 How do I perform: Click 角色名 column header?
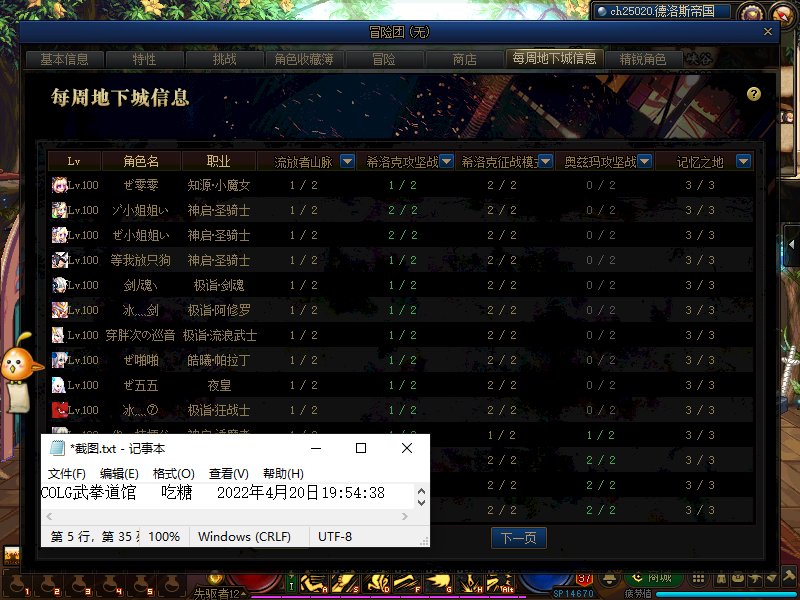pyautogui.click(x=141, y=161)
